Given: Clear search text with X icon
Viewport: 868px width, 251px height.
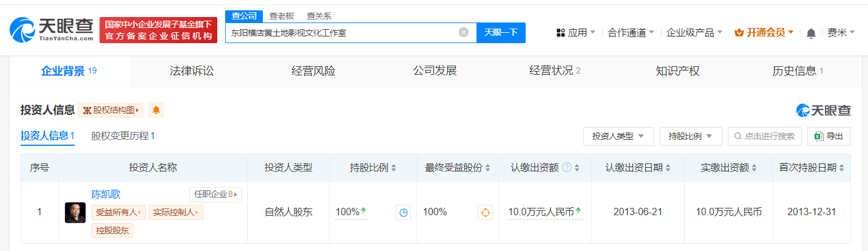Looking at the screenshot, I should coord(463,32).
